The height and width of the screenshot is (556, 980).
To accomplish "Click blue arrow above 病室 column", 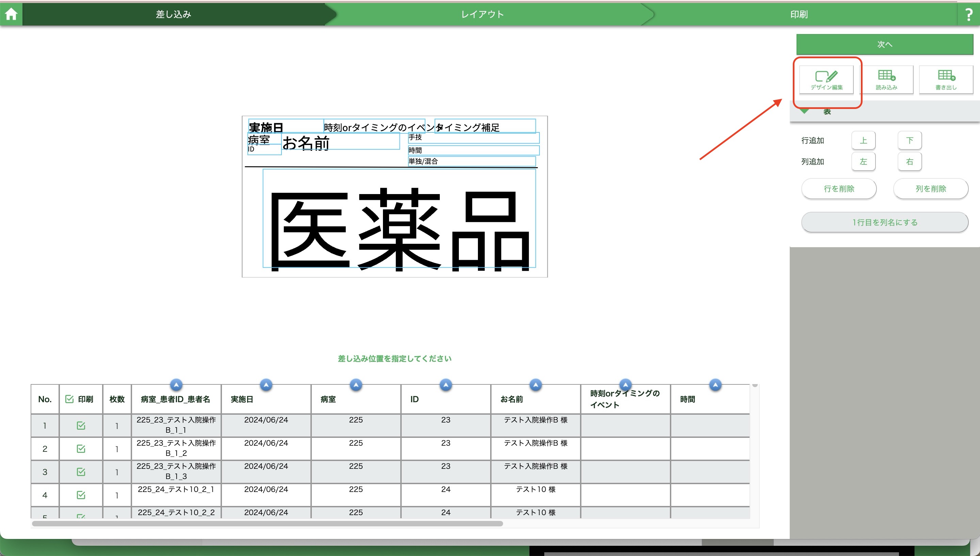I will 356,384.
